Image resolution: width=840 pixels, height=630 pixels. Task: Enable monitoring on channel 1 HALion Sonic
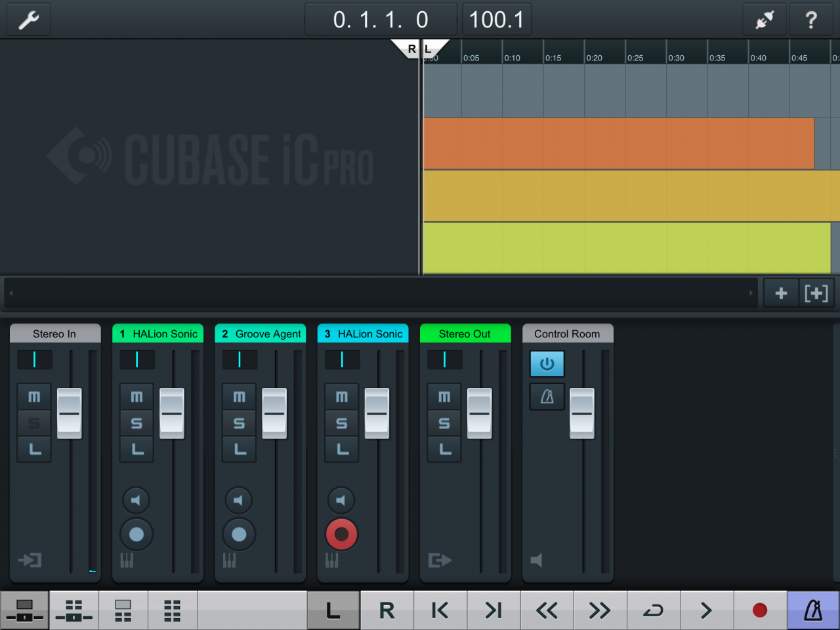coord(136,501)
